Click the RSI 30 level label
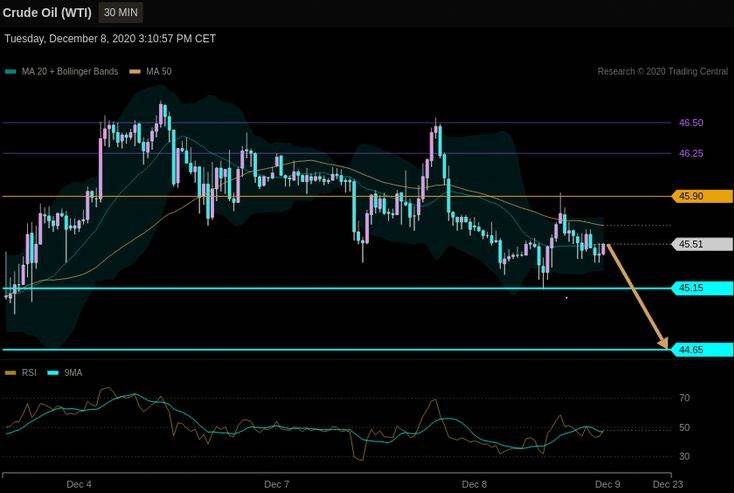Screen dimensions: 734x493 [x=684, y=456]
